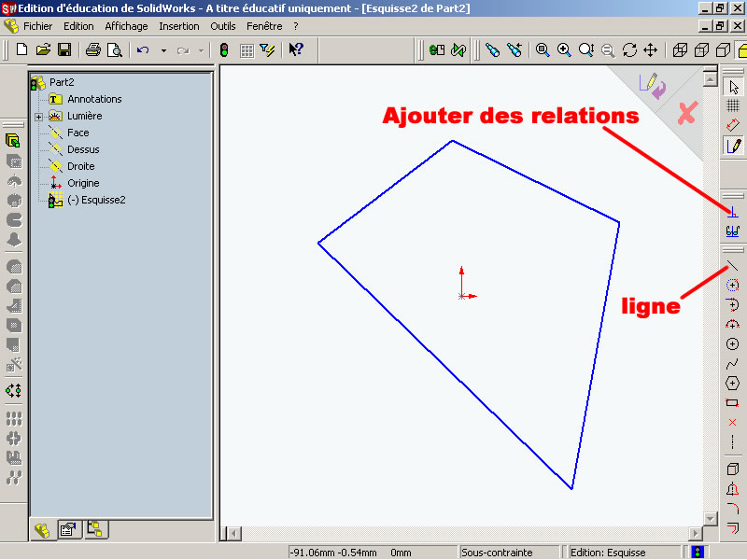Toggle sketch grid icon in right toolbar

click(733, 105)
